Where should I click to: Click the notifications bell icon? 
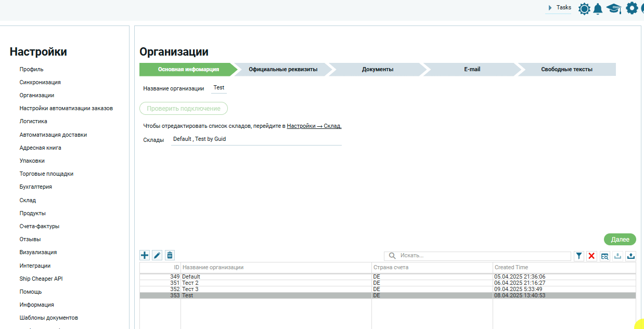click(598, 9)
